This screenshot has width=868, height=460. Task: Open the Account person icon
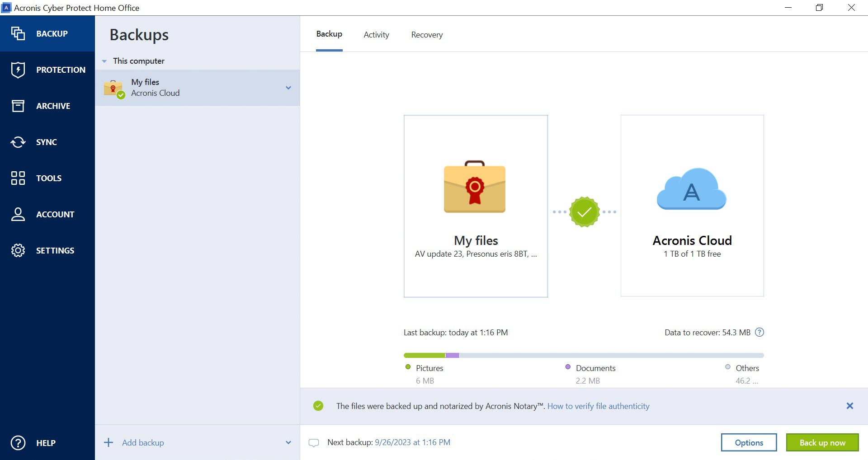pyautogui.click(x=18, y=214)
